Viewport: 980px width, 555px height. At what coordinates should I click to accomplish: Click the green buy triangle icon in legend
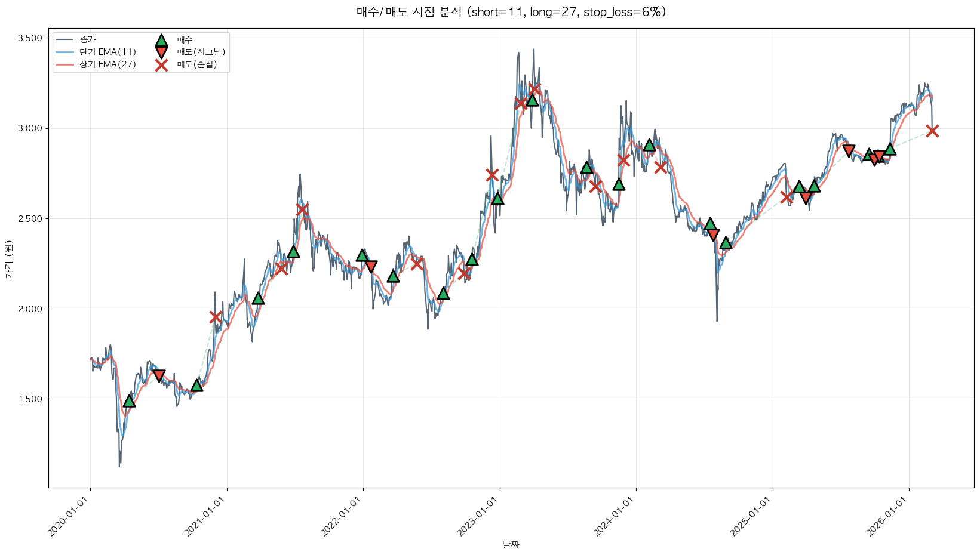(161, 41)
